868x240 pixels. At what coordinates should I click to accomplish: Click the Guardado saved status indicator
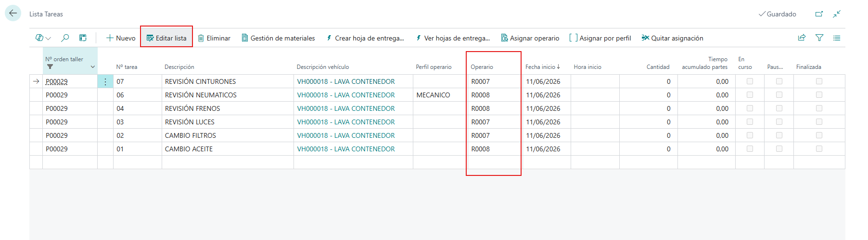tap(777, 14)
